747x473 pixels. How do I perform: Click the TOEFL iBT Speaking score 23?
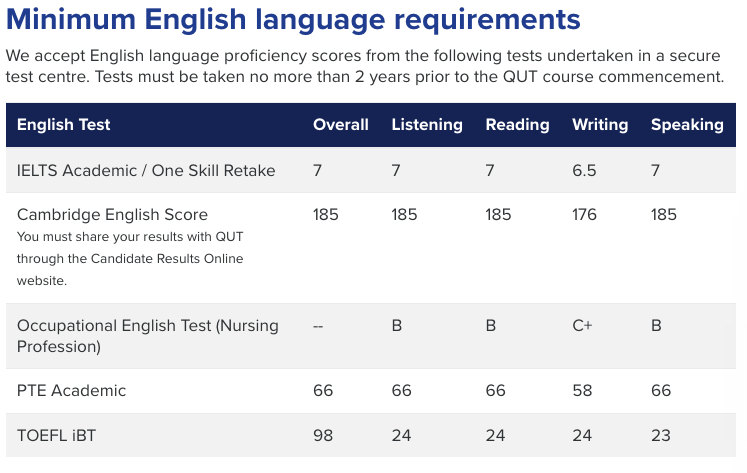point(660,435)
